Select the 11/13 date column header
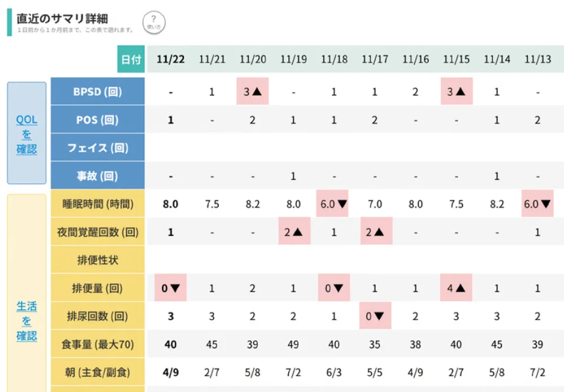Viewport: 564px width, 392px height. (537, 59)
